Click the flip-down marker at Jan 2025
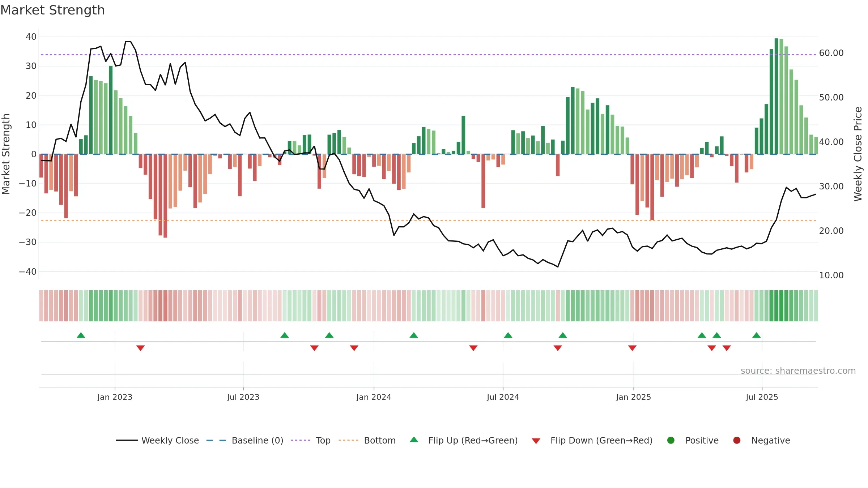This screenshot has height=488, width=868. click(x=632, y=348)
